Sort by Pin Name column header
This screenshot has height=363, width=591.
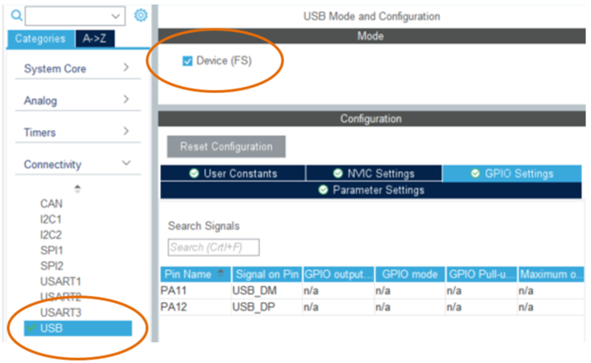pos(196,274)
